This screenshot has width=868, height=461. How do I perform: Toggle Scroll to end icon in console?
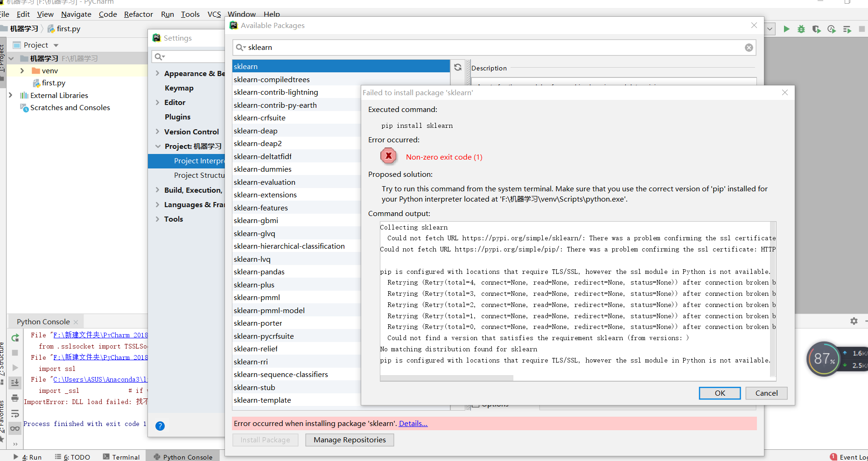[x=15, y=383]
